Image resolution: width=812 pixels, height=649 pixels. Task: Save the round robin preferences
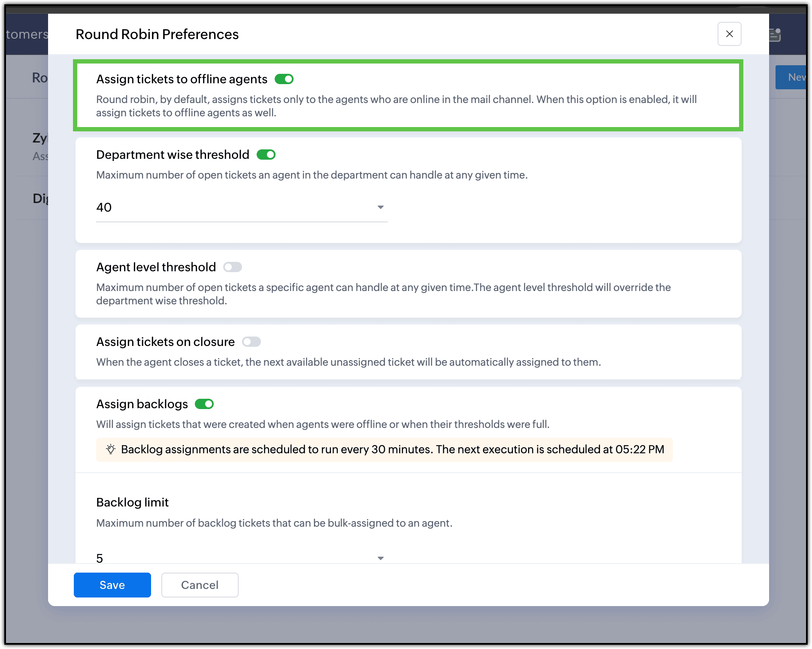pos(112,585)
